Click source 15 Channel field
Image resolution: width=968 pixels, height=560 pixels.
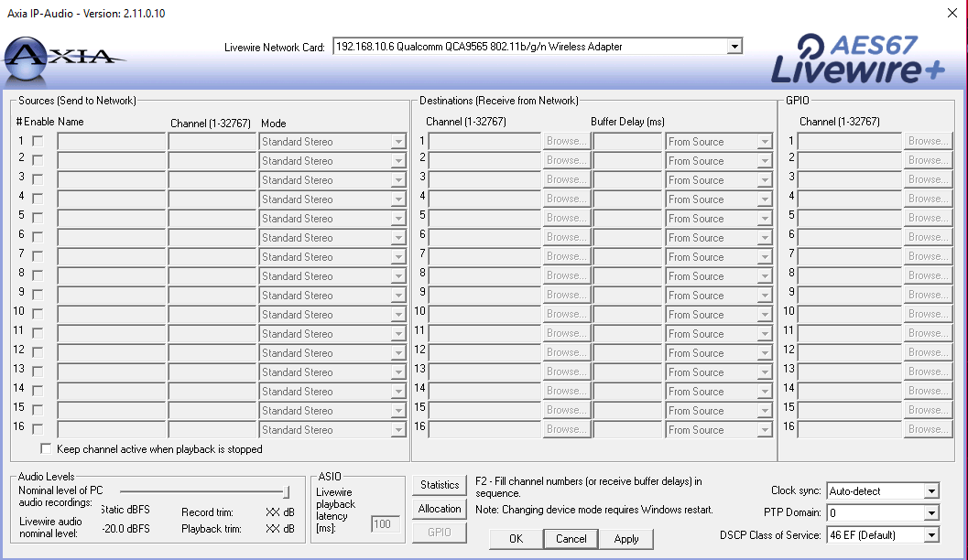212,410
